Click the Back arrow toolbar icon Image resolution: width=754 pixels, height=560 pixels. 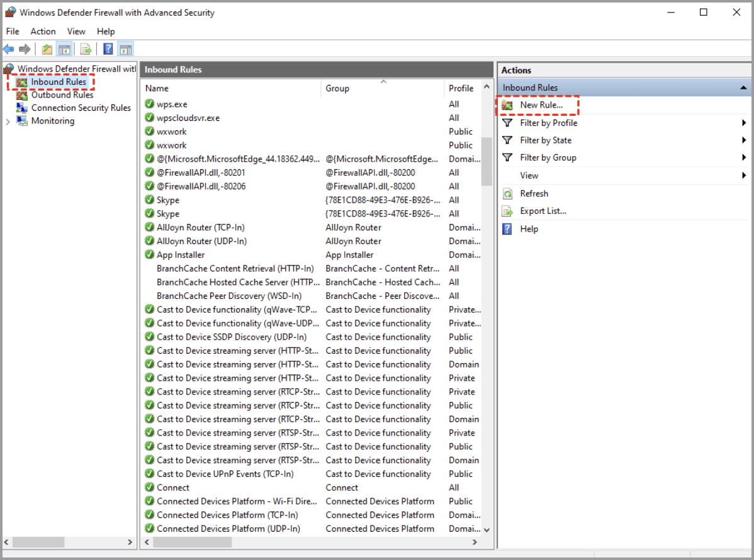click(x=8, y=49)
